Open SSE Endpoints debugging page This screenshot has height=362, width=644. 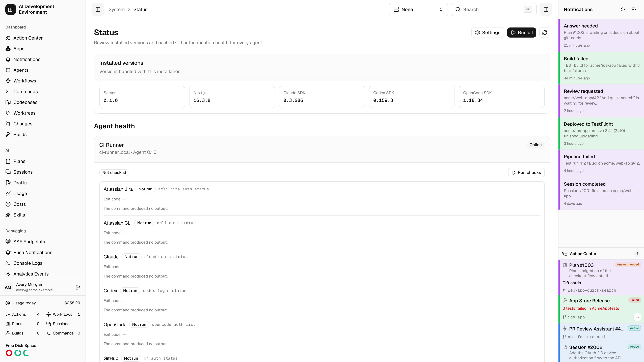[x=43, y=242]
